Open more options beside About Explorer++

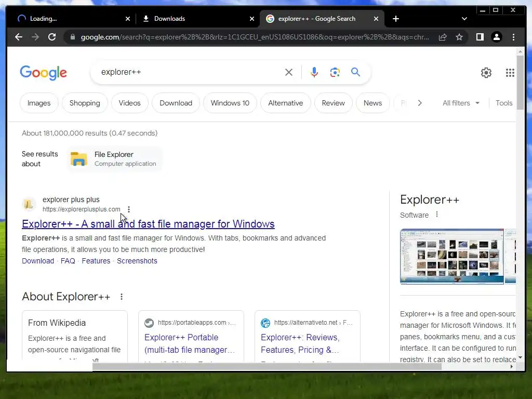point(122,297)
